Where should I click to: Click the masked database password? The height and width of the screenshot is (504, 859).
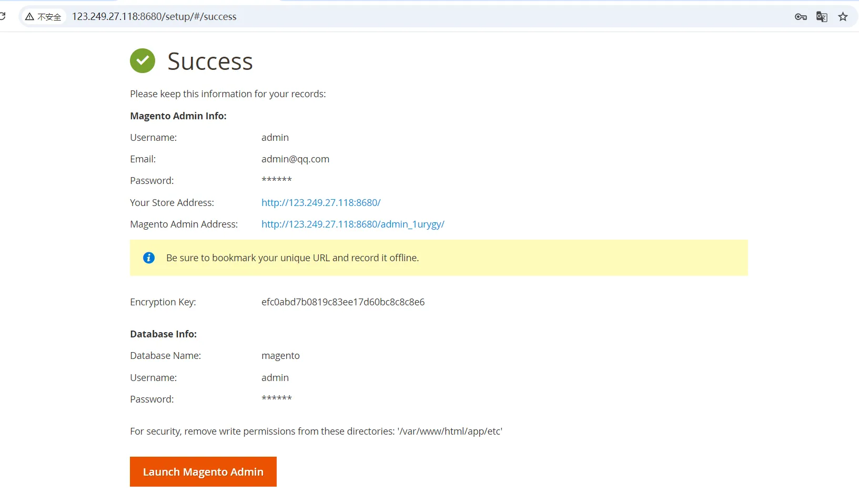click(277, 398)
